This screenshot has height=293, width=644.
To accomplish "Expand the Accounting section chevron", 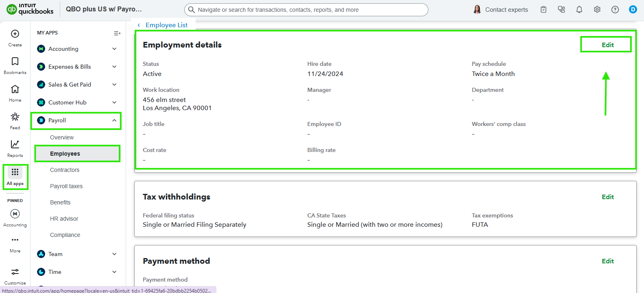I will pyautogui.click(x=114, y=49).
